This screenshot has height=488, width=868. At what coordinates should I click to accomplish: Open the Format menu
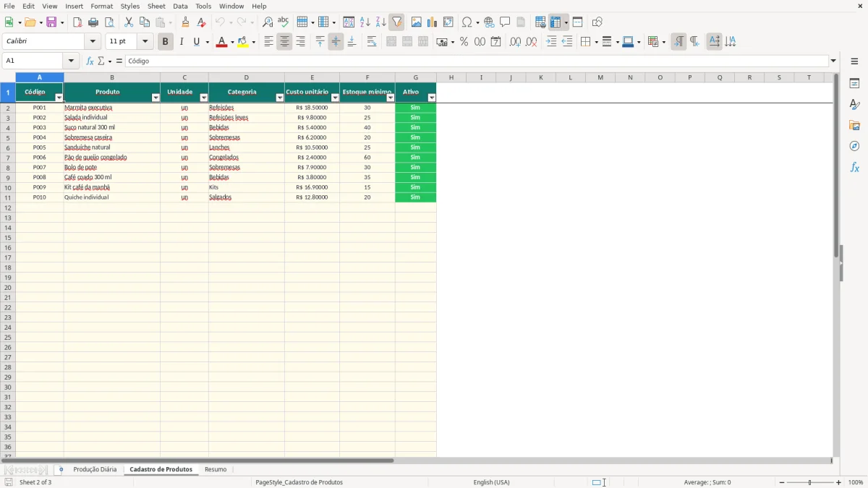click(102, 6)
